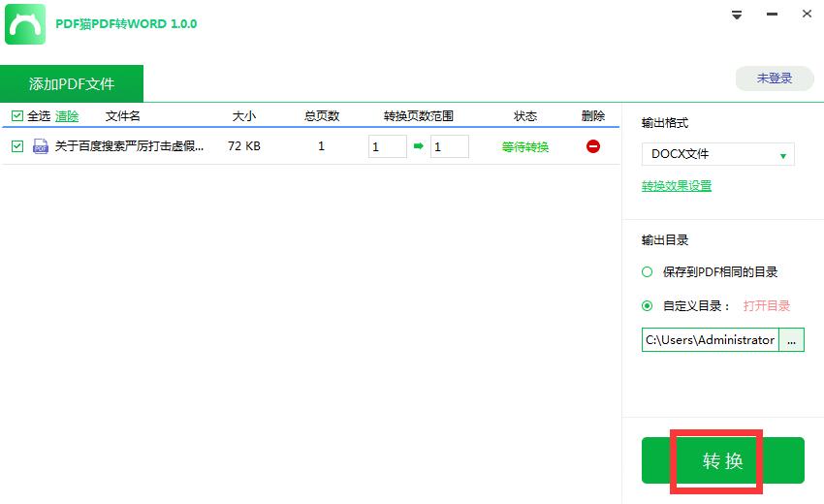Click the 清除 clear link
Viewport: 824px width, 504px height.
[67, 116]
